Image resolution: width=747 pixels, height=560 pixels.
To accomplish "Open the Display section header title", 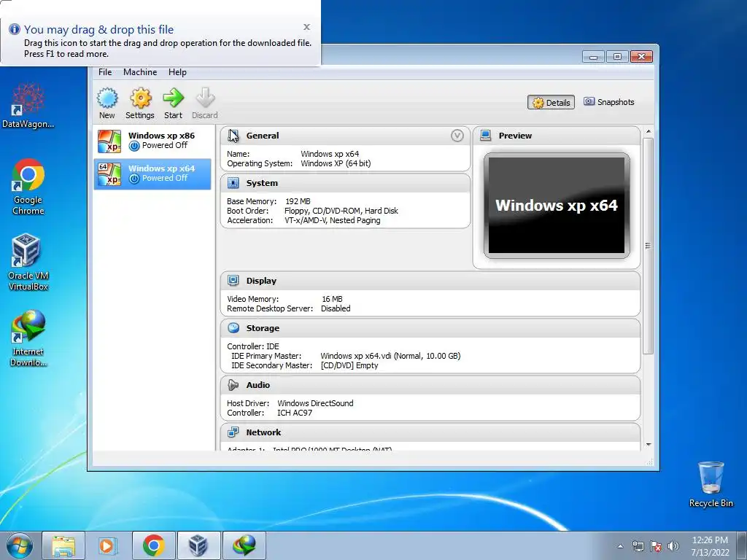I will pyautogui.click(x=261, y=281).
